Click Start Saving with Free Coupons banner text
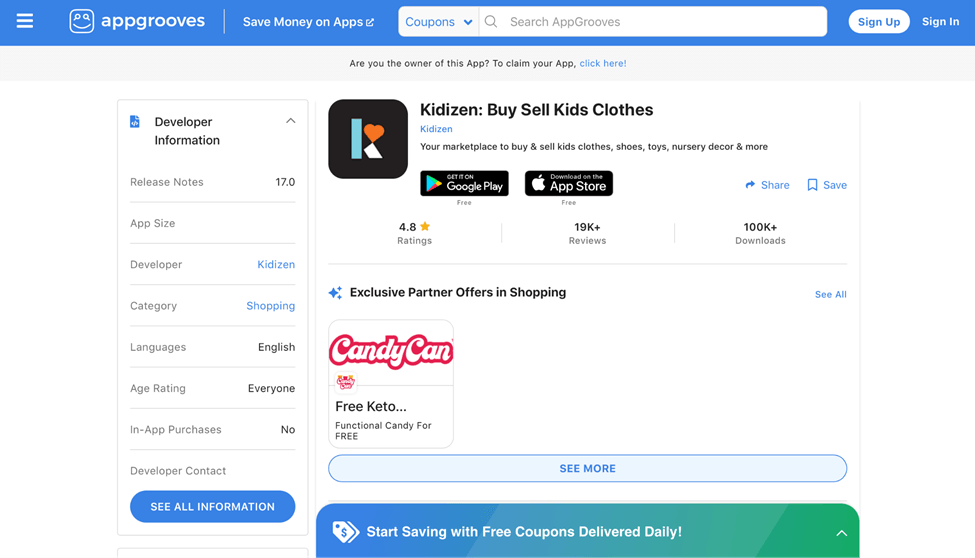Viewport: 975px width, 558px height. (x=524, y=532)
